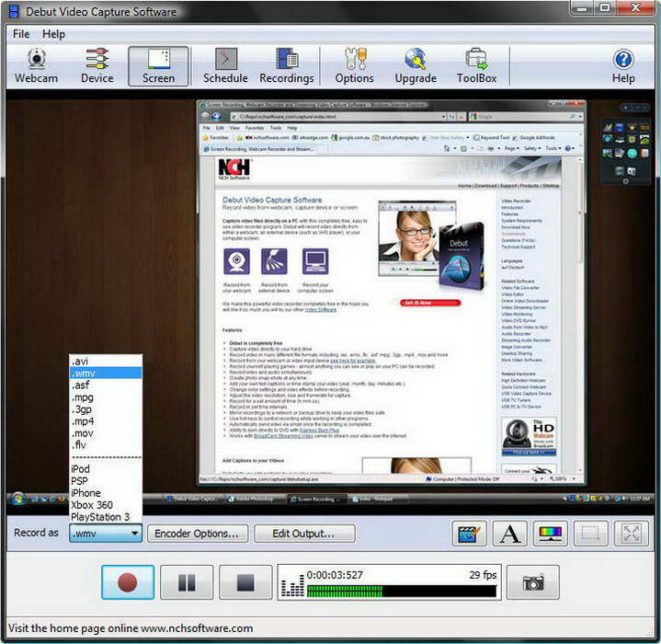Open Options settings in toolbar

[354, 67]
